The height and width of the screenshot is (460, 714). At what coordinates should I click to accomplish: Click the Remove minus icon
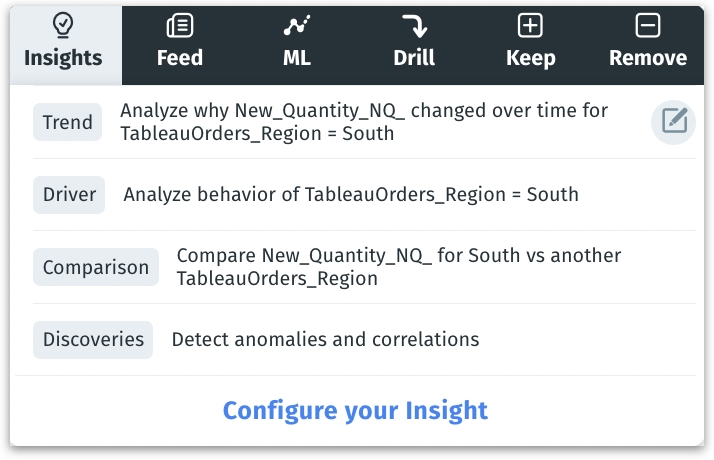[648, 26]
